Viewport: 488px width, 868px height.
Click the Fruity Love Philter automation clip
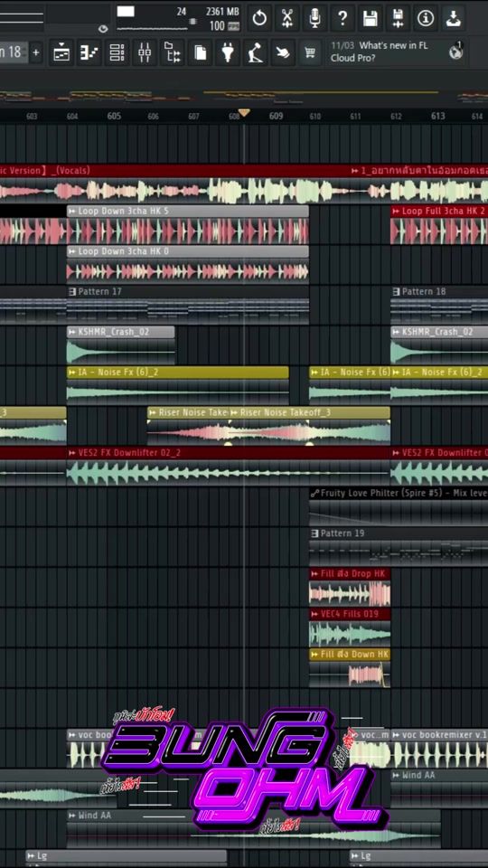click(x=399, y=506)
